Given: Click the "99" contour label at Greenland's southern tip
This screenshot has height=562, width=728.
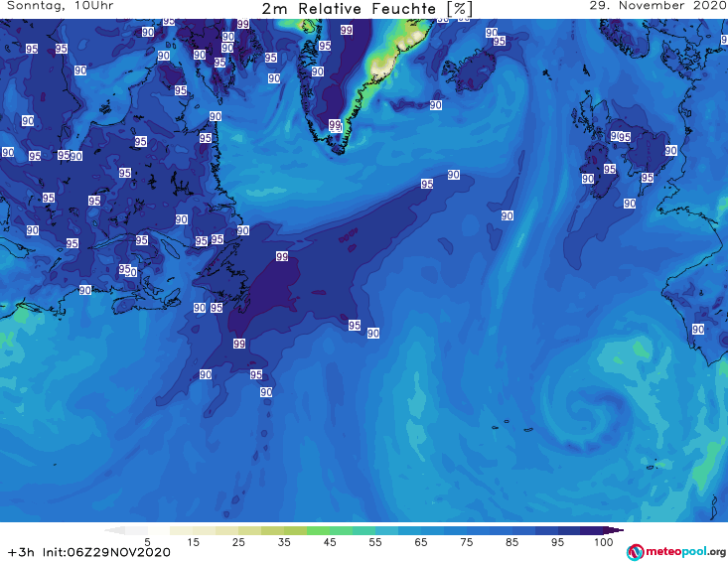Looking at the screenshot, I should click(x=335, y=124).
